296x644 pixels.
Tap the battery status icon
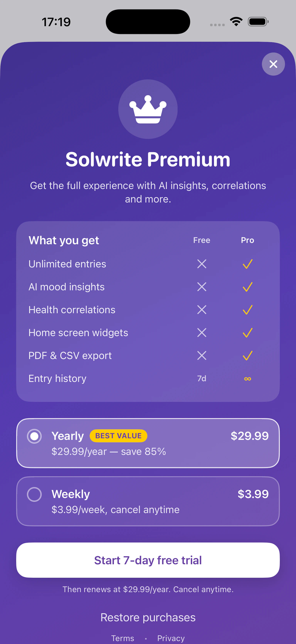pos(258,22)
